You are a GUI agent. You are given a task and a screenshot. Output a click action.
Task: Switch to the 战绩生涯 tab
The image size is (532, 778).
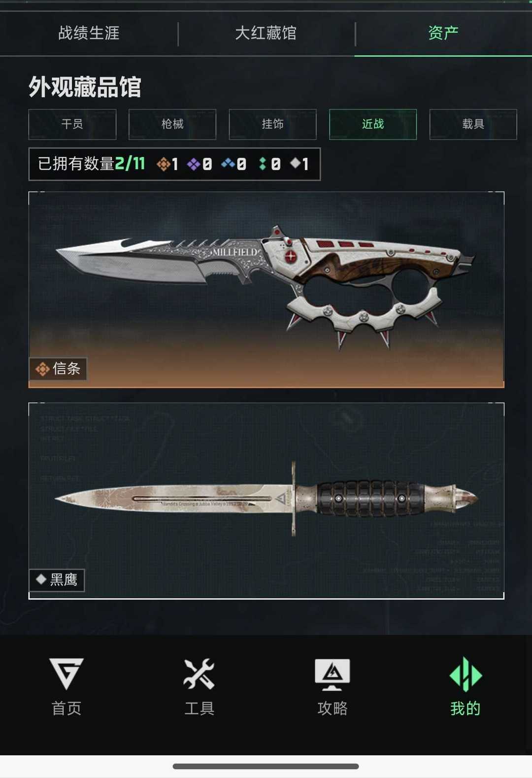coord(89,33)
